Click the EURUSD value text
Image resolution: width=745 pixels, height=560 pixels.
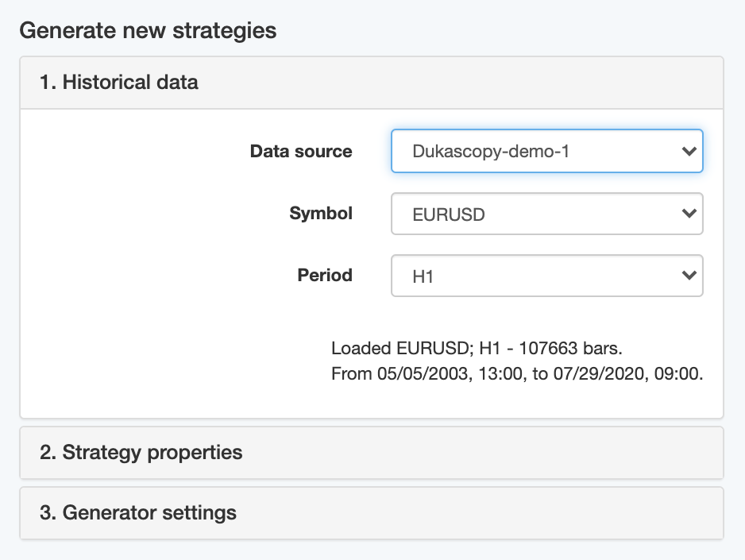tap(449, 214)
